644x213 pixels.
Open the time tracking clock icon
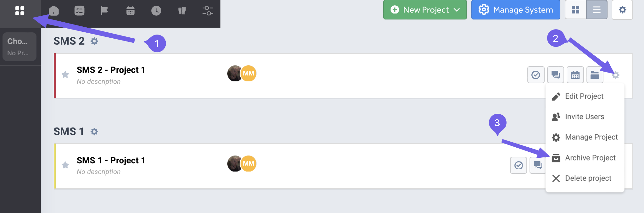(156, 11)
